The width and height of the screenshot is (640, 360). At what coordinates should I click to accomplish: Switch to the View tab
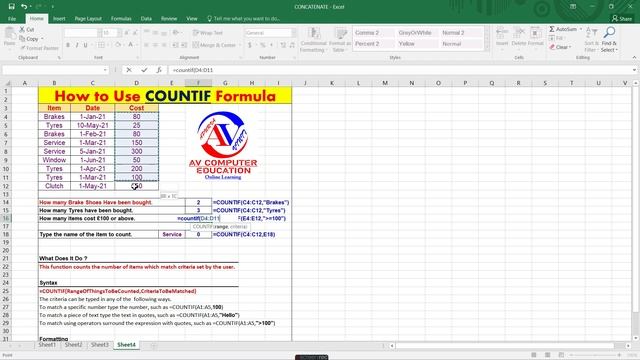(x=191, y=19)
